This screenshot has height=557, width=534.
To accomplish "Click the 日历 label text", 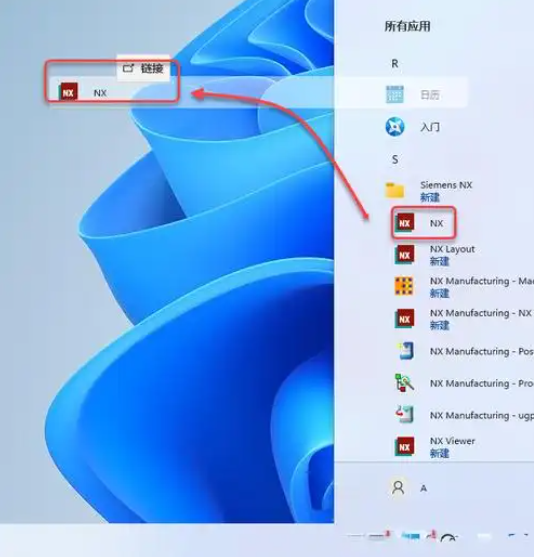I will pyautogui.click(x=430, y=95).
